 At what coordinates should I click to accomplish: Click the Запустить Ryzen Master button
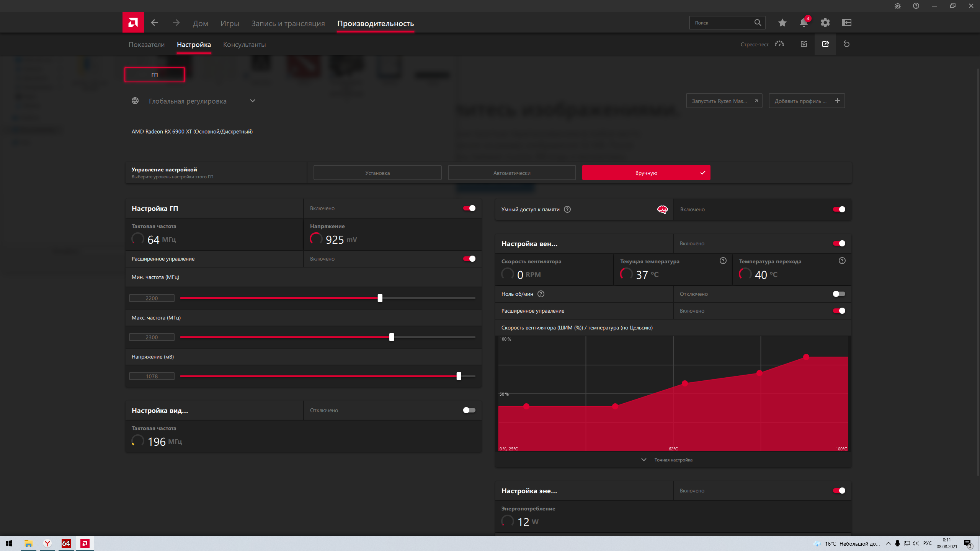pyautogui.click(x=724, y=101)
